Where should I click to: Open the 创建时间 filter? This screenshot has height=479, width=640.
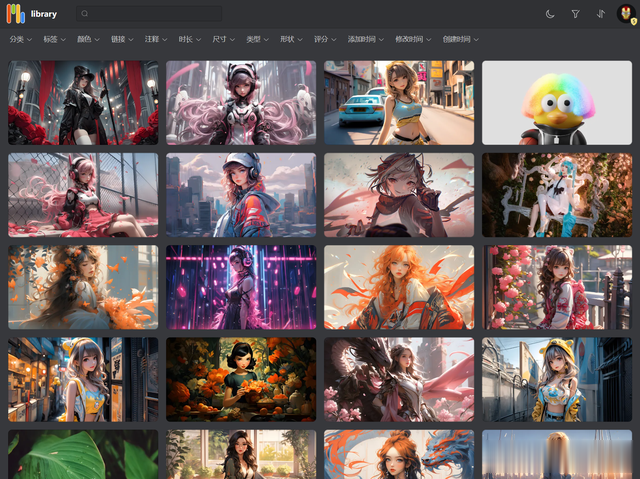pos(461,39)
